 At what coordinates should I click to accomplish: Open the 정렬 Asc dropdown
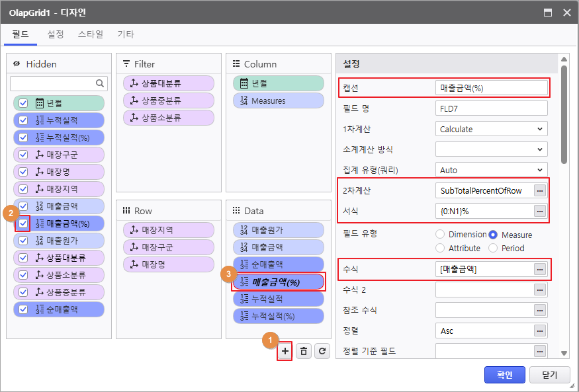click(492, 331)
